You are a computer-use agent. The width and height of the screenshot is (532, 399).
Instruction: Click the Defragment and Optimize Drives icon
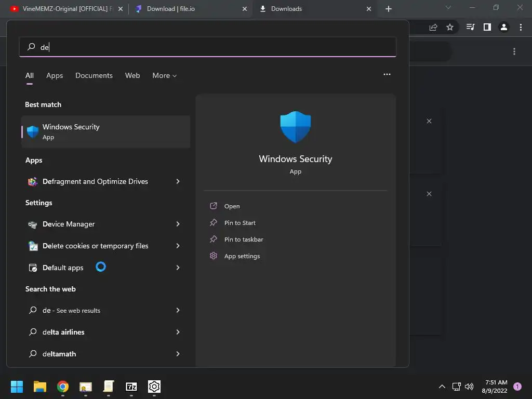pos(33,181)
